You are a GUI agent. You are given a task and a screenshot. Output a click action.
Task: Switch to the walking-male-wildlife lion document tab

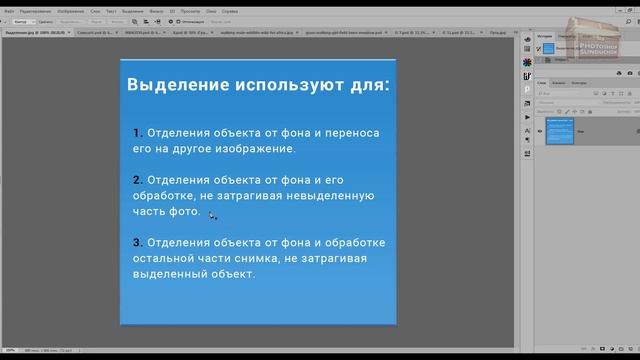257,32
